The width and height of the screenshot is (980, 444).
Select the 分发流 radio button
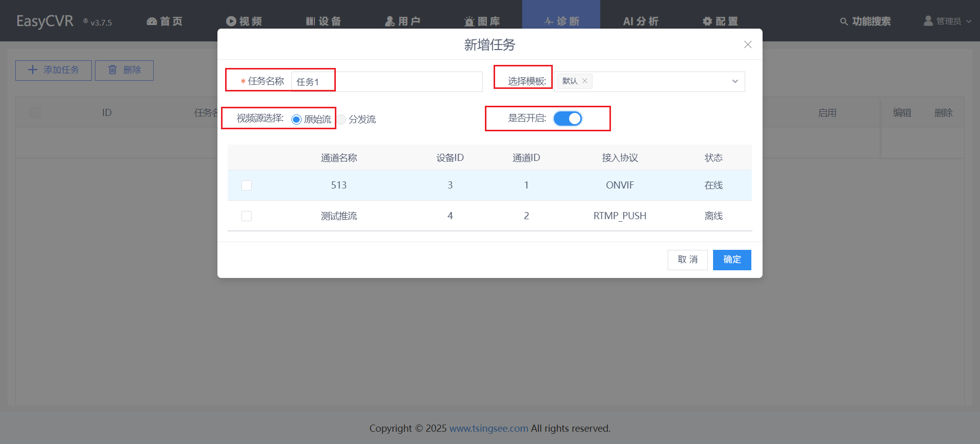pos(341,120)
